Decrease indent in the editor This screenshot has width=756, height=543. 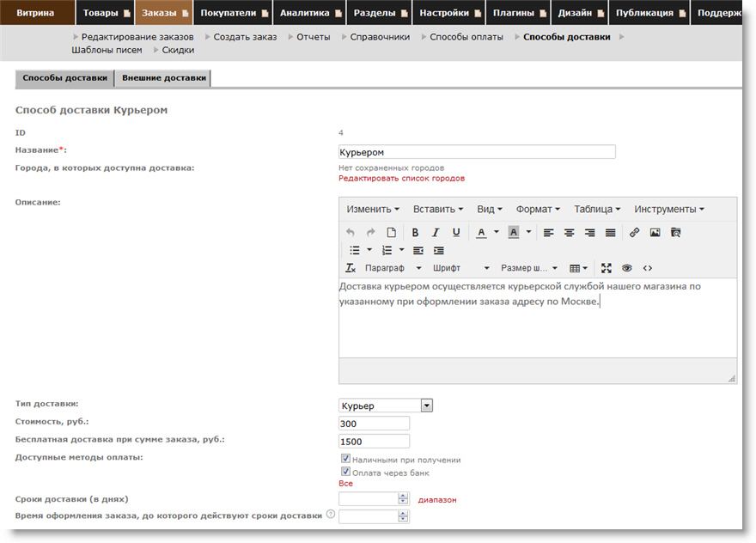click(418, 250)
